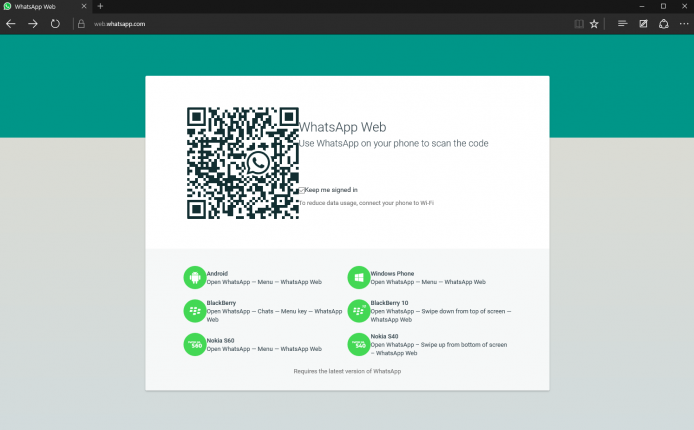Viewport: 694px width, 430px height.
Task: Toggle the Keep me signed in checkbox
Action: [x=302, y=190]
